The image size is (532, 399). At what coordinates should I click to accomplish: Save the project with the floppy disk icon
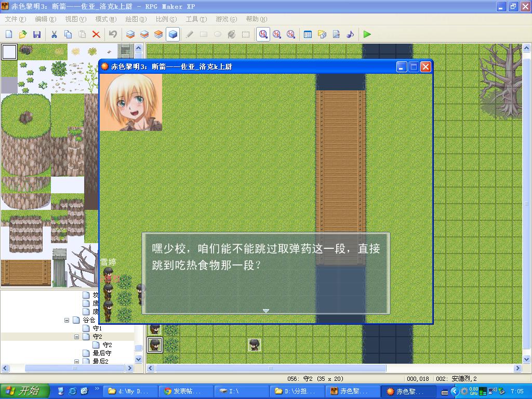point(37,34)
